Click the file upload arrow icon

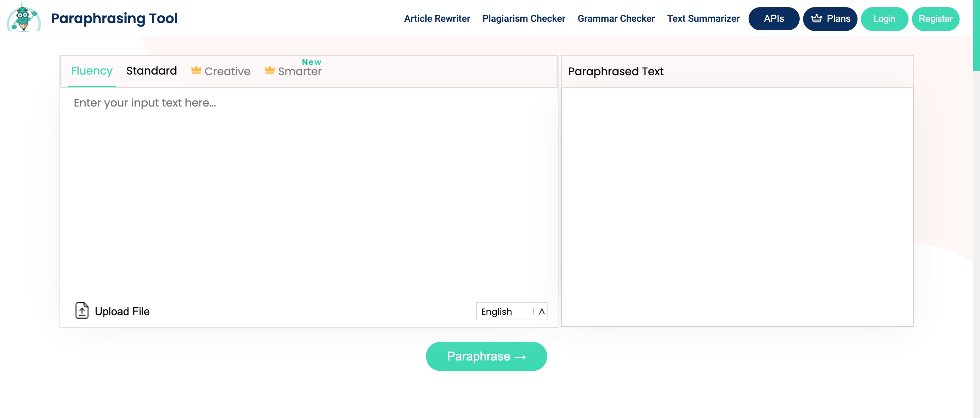click(81, 310)
